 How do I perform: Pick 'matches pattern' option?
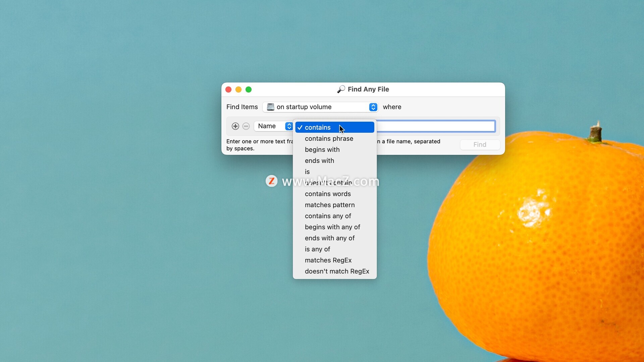tap(334, 205)
